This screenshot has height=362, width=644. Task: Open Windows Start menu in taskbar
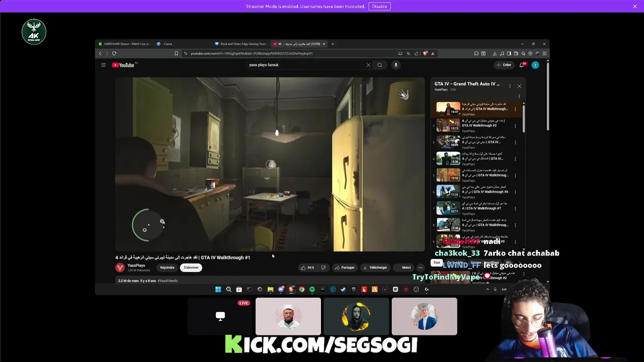click(218, 289)
